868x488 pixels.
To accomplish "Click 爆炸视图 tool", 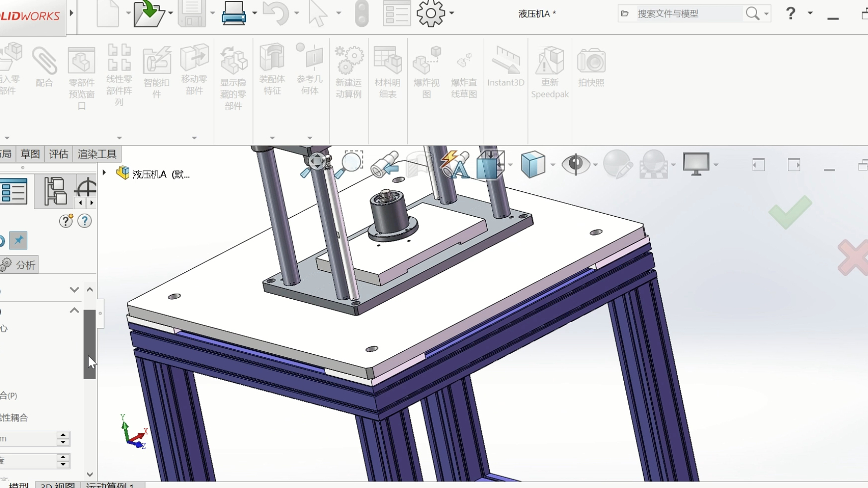I will [x=427, y=73].
